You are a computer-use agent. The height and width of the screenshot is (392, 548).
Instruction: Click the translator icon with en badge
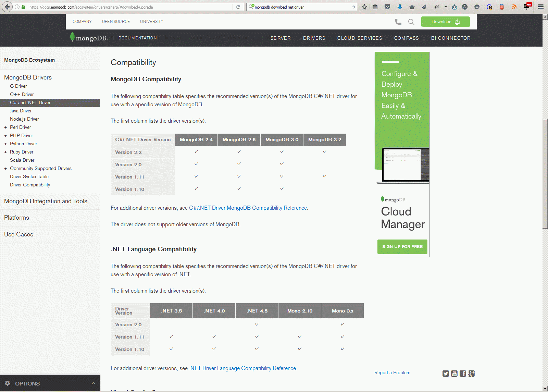pyautogui.click(x=527, y=6)
